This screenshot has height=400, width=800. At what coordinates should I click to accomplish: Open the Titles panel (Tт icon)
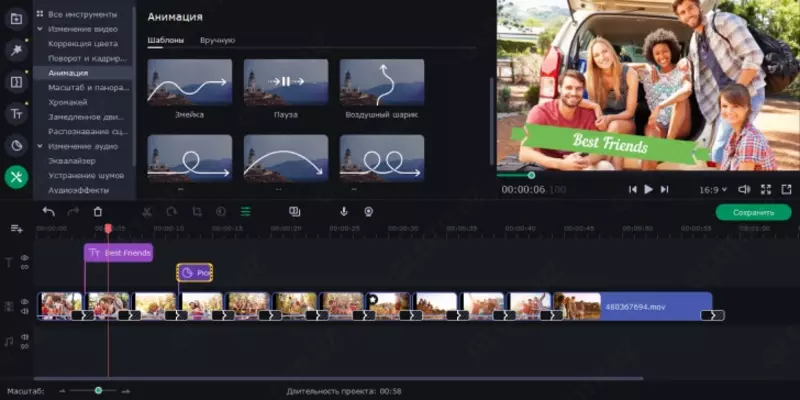[x=16, y=114]
